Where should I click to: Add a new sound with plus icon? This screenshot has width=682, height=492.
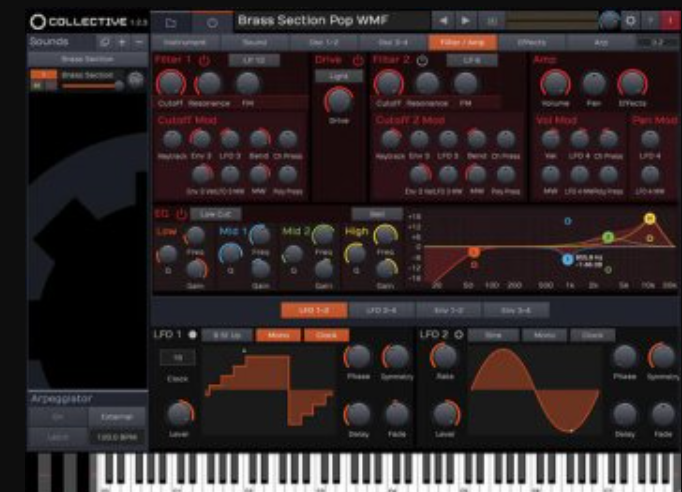pos(122,42)
